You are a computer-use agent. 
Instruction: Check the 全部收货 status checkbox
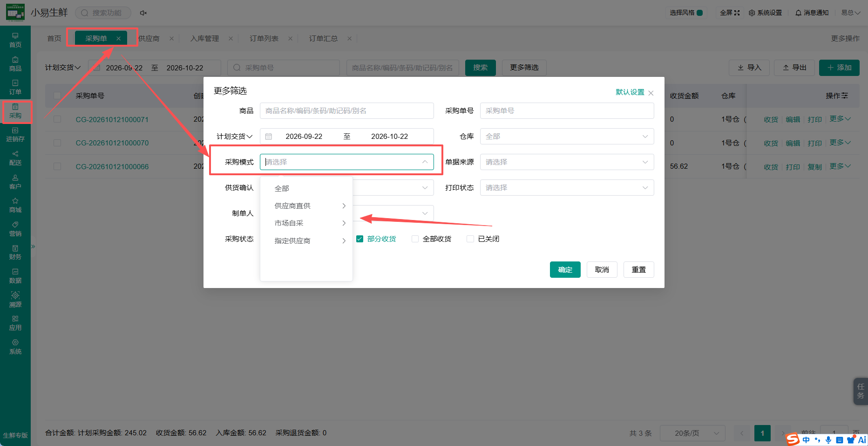click(x=415, y=239)
